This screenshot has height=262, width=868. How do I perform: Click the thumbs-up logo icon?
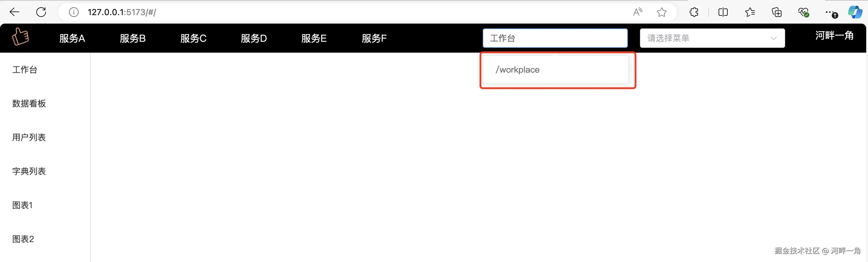[21, 36]
